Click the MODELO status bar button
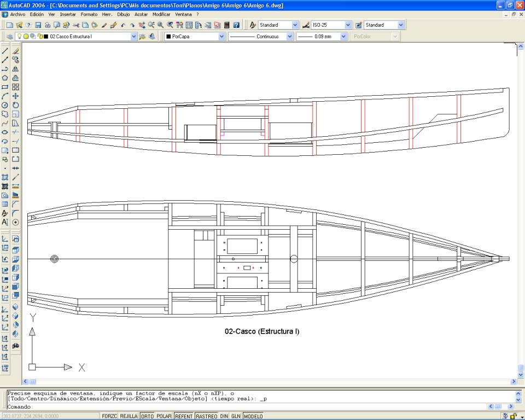Viewport: 525px width, 420px height. pos(253,416)
